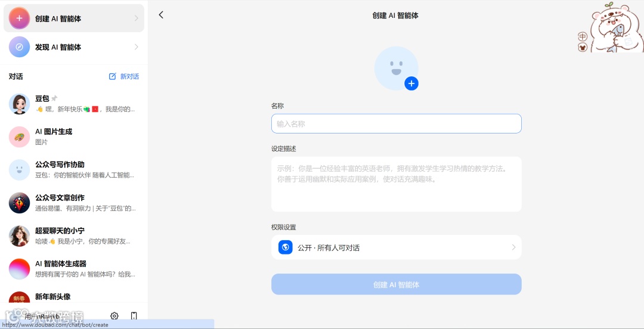Start a new chat with 新对话
This screenshot has height=329, width=644.
pos(124,76)
